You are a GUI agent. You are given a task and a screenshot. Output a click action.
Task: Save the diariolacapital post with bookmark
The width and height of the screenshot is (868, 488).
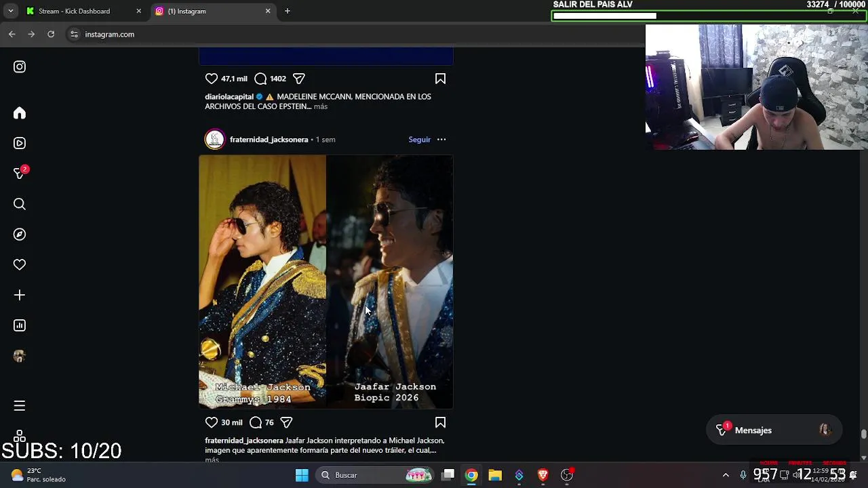(440, 79)
